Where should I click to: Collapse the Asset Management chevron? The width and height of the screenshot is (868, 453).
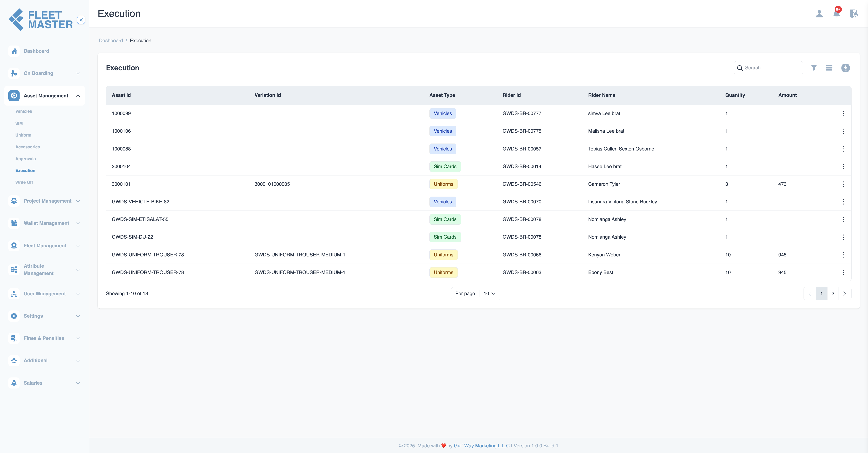click(x=78, y=96)
